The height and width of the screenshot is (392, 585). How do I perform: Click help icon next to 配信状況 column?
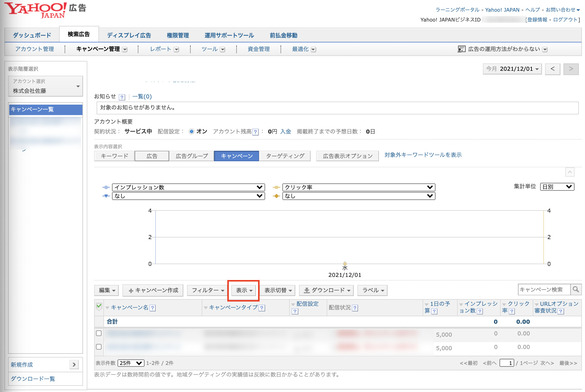click(355, 308)
